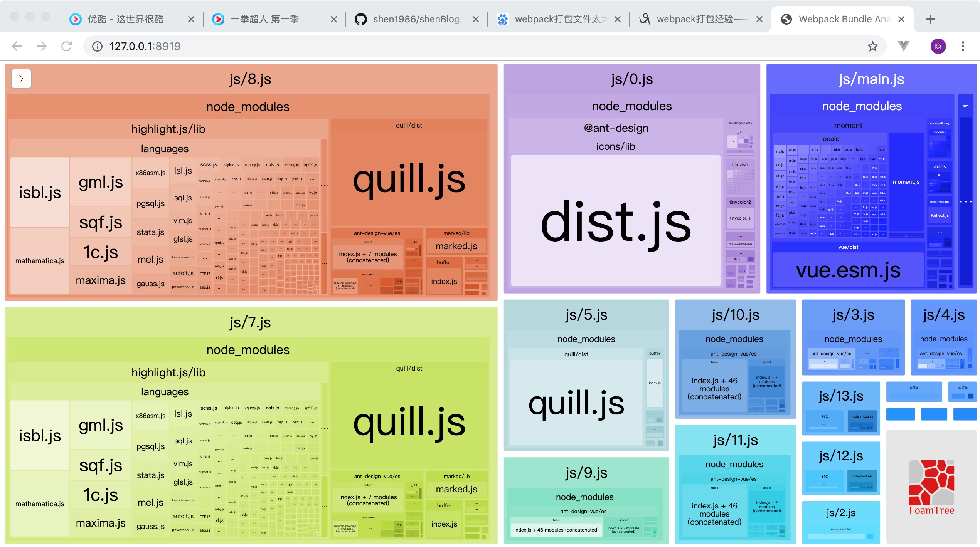
Task: Open a new tab with plus button
Action: tap(930, 19)
